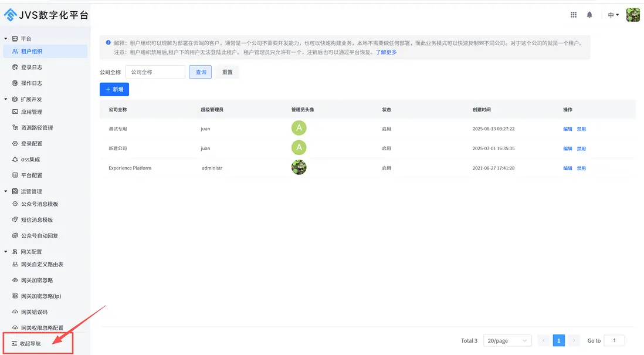Click the 平台配置 sidebar icon
The image size is (644, 355).
click(x=15, y=175)
